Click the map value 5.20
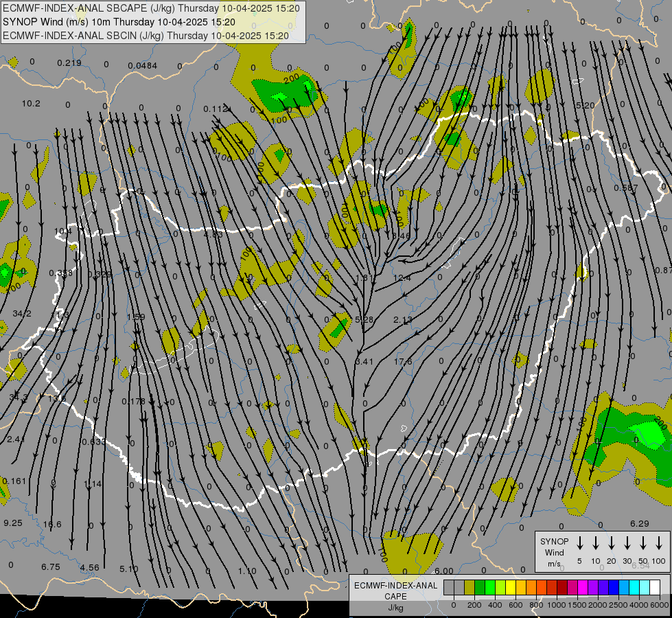The height and width of the screenshot is (618, 672). coord(586,106)
